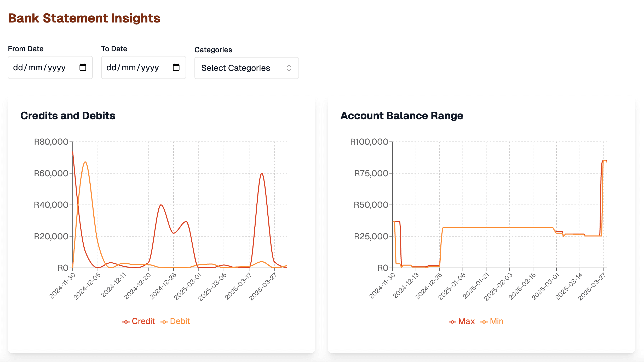644x362 pixels.
Task: Click the 2025-03-14 x-axis label
Action: [569, 286]
